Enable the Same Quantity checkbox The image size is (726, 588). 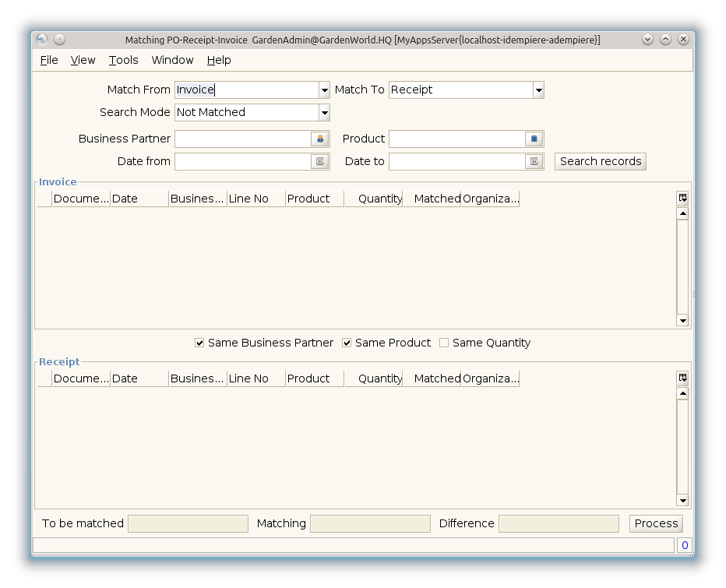coord(444,343)
